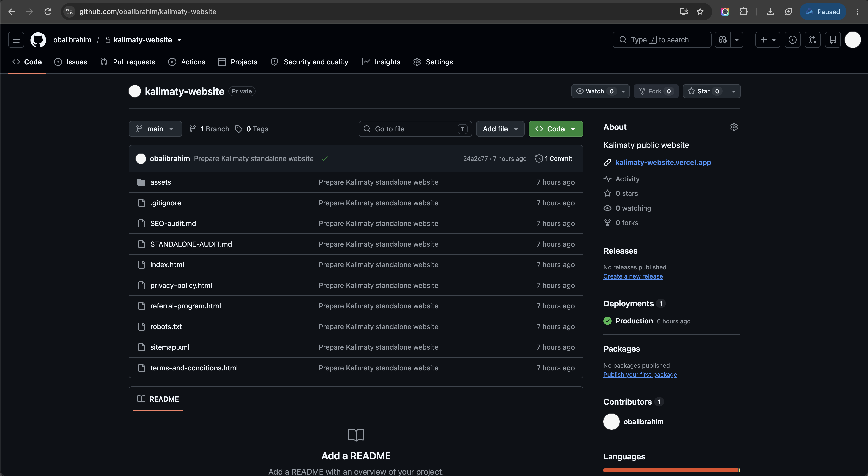
Task: Star the kalimaty-website repository
Action: coord(704,91)
